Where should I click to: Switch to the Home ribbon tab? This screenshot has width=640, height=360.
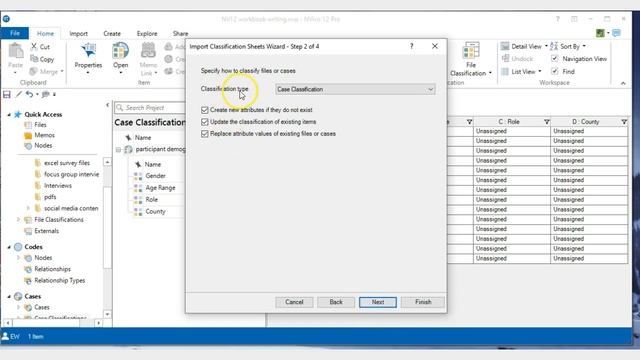pyautogui.click(x=45, y=33)
